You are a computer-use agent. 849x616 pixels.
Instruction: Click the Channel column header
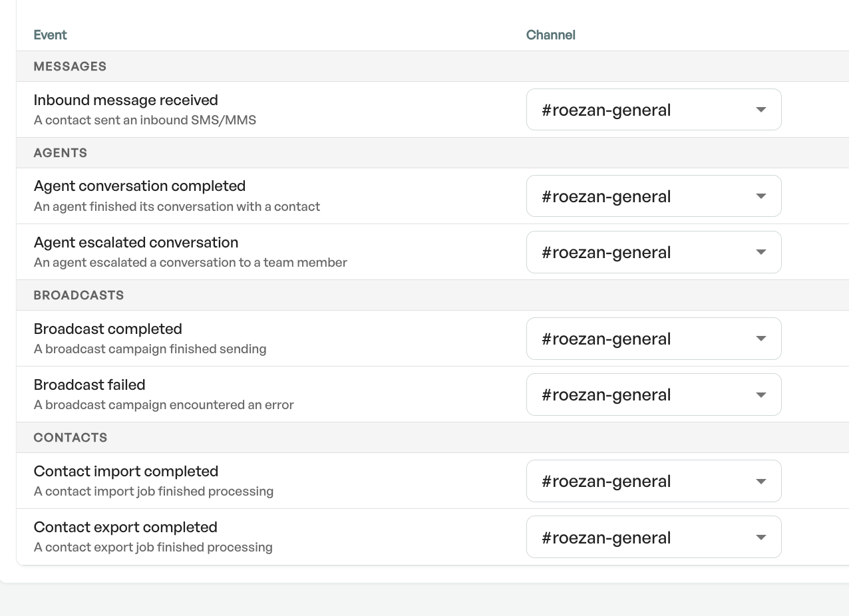(551, 35)
